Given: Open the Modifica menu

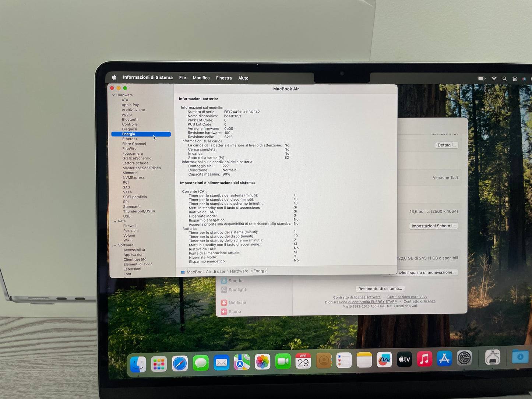Looking at the screenshot, I should (201, 78).
